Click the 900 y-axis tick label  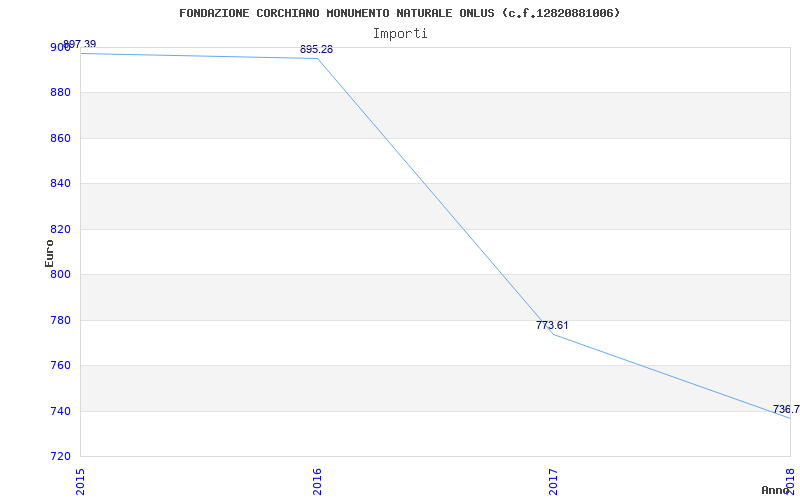(x=60, y=47)
